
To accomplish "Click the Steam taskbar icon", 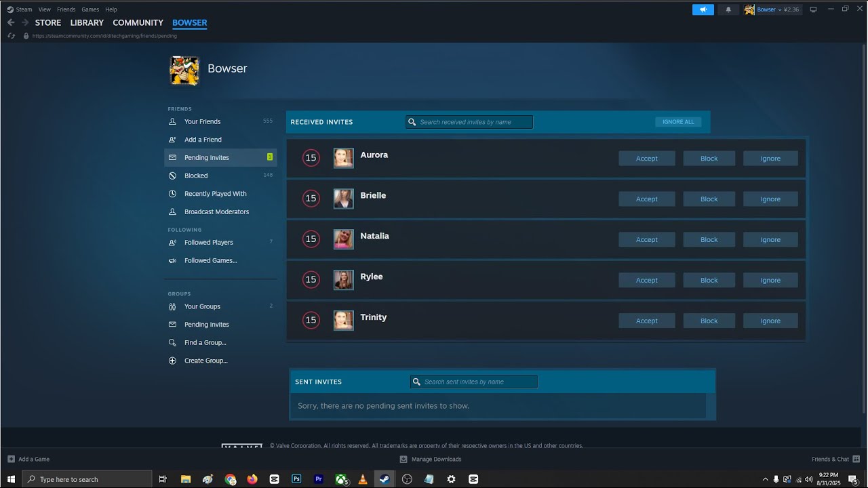I will pyautogui.click(x=384, y=479).
